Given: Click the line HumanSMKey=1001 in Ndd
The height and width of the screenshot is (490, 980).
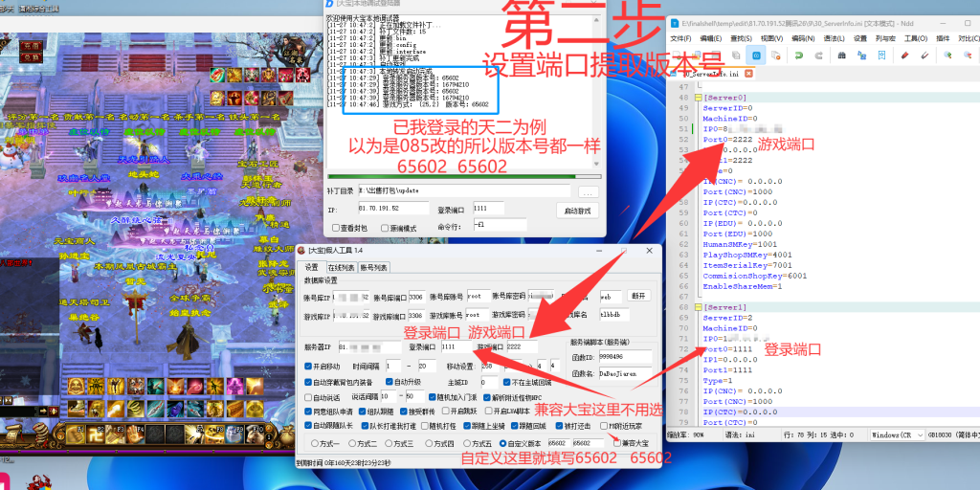Looking at the screenshot, I should [x=740, y=245].
